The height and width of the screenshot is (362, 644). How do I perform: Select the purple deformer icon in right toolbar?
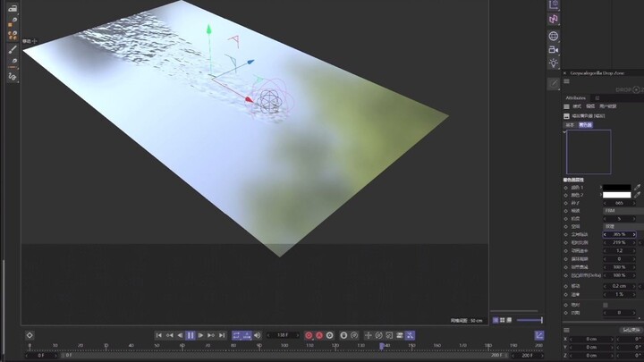coord(554,19)
